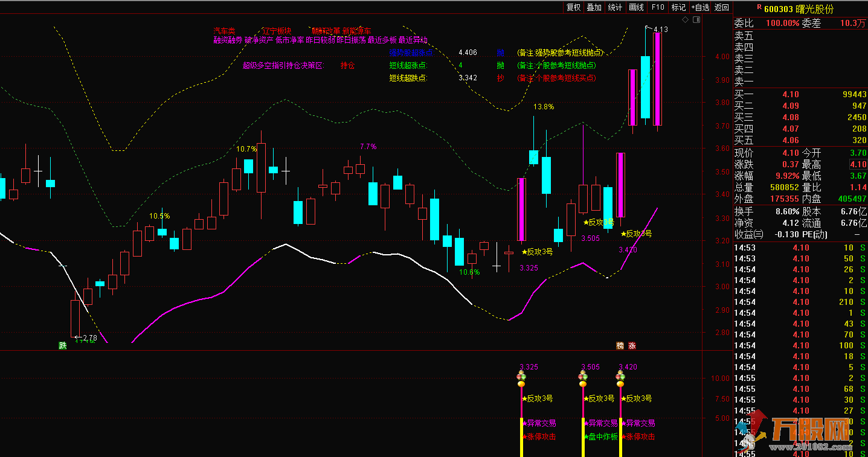Click the 4.13 high-price flag marker
Screen dimensions: 868x457
pyautogui.click(x=657, y=29)
